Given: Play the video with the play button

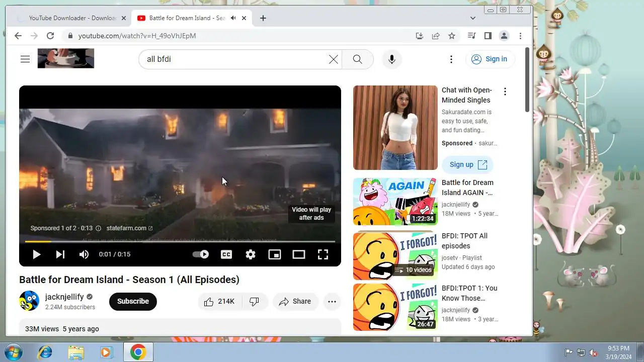Looking at the screenshot, I should tap(36, 254).
